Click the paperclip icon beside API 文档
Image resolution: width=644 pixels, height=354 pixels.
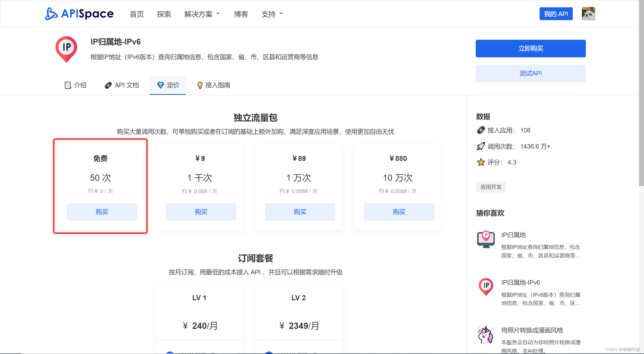point(108,85)
